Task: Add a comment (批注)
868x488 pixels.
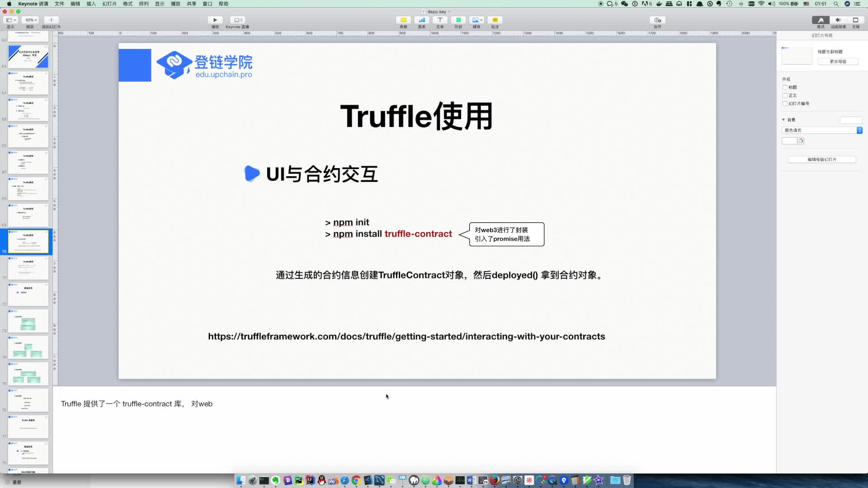Action: click(x=495, y=20)
